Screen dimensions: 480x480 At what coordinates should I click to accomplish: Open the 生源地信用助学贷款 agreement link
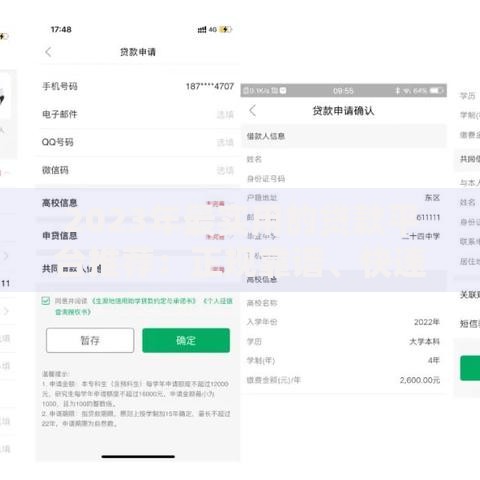pos(144,301)
